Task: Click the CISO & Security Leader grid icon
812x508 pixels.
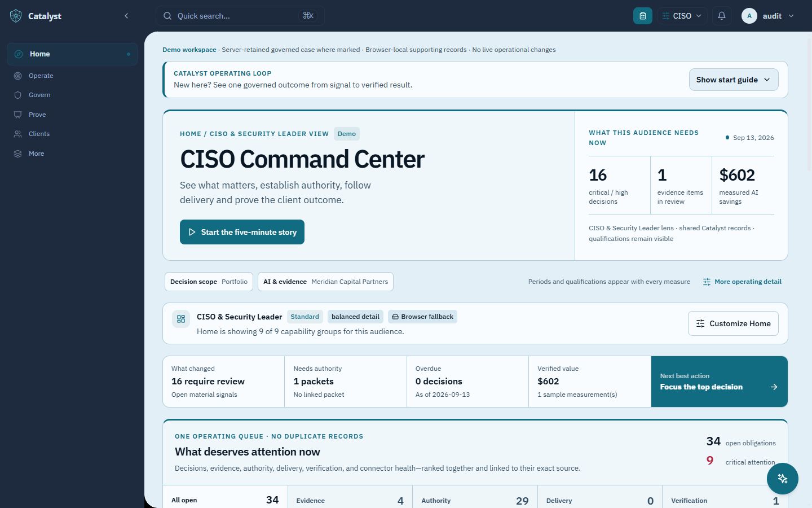Action: click(x=181, y=319)
